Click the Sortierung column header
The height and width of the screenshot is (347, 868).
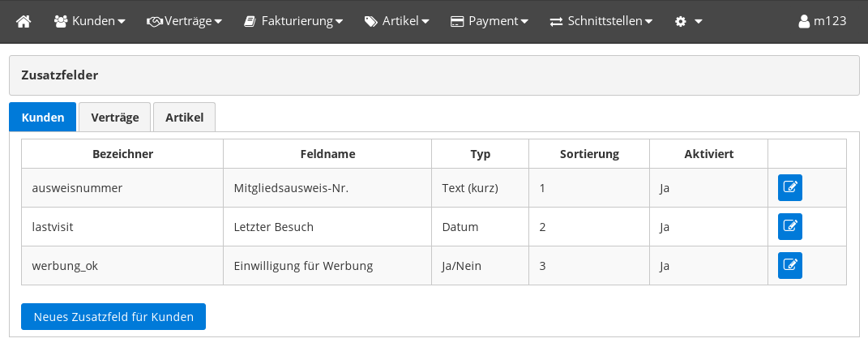point(589,154)
